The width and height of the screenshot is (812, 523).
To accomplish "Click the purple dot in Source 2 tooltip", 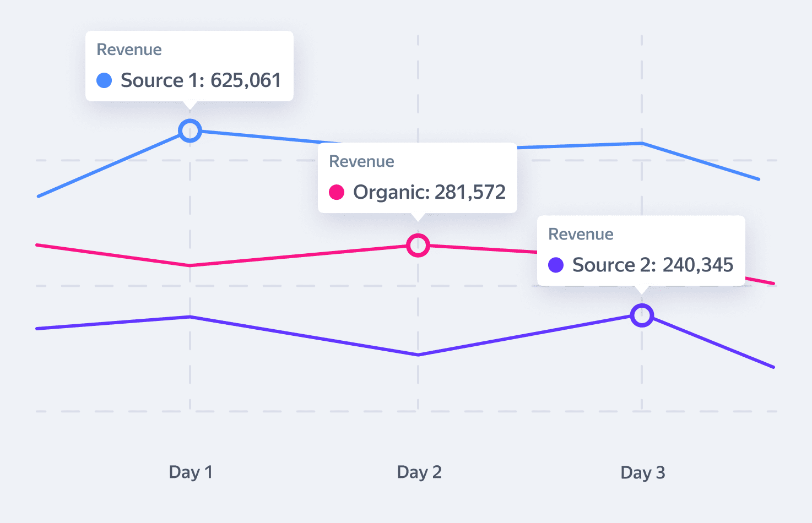I will pyautogui.click(x=556, y=265).
